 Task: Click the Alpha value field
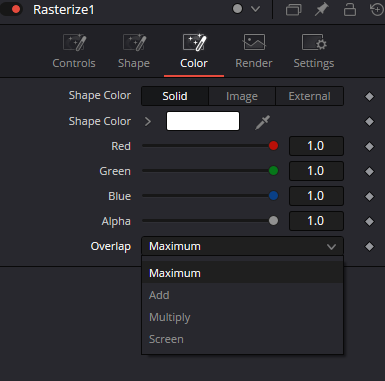(316, 221)
